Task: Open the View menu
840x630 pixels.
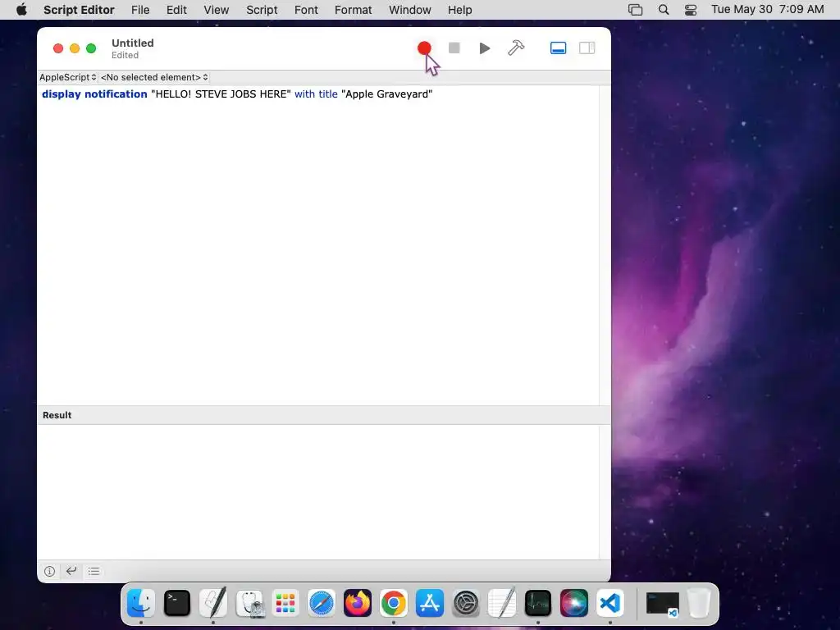Action: coord(217,10)
